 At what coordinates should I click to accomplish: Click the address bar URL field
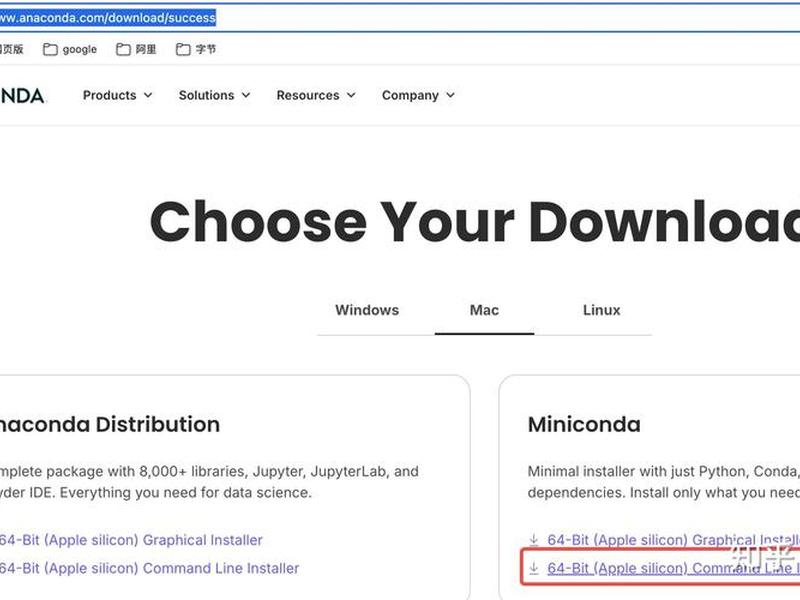click(x=400, y=18)
